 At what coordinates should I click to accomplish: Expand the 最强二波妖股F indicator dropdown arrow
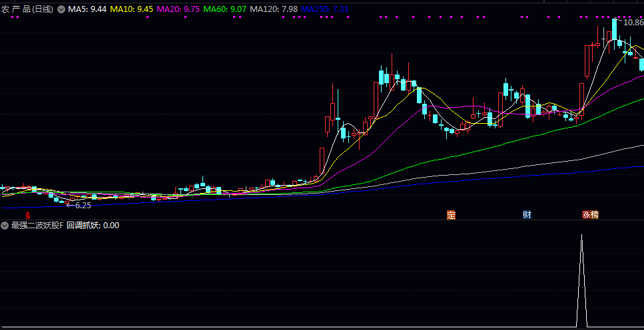[5, 226]
